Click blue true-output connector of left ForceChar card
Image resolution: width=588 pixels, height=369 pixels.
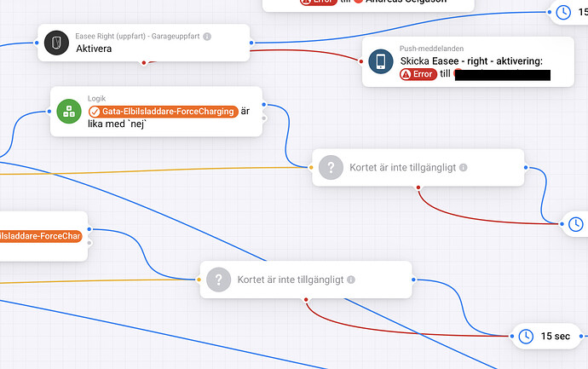pos(89,229)
